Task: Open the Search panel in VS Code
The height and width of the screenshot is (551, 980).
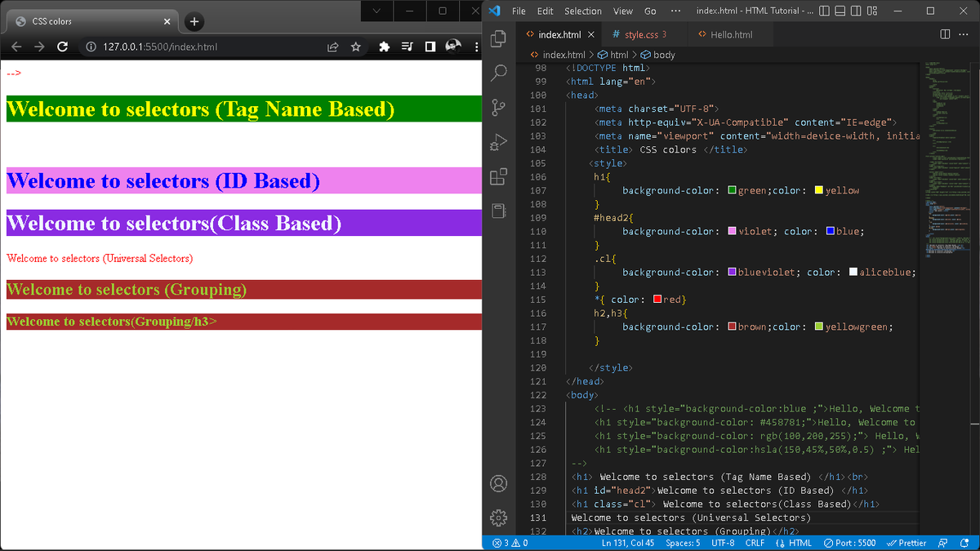Action: [x=498, y=72]
